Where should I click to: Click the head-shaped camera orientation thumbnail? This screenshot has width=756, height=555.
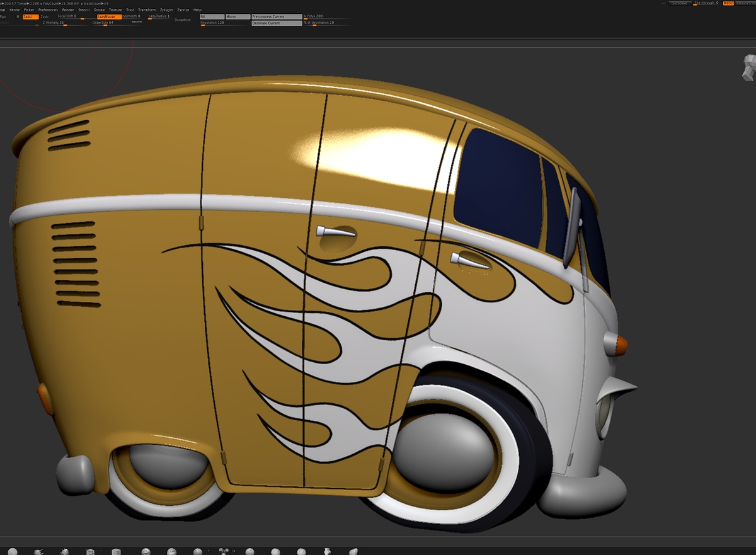click(750, 67)
